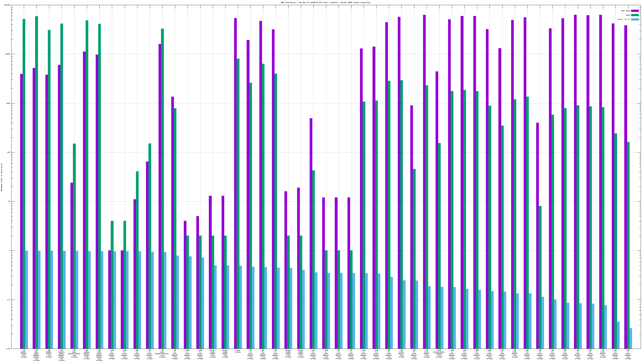Click the sa-accredit.habeas.com x-axis label
The image size is (644, 362).
click(439, 354)
